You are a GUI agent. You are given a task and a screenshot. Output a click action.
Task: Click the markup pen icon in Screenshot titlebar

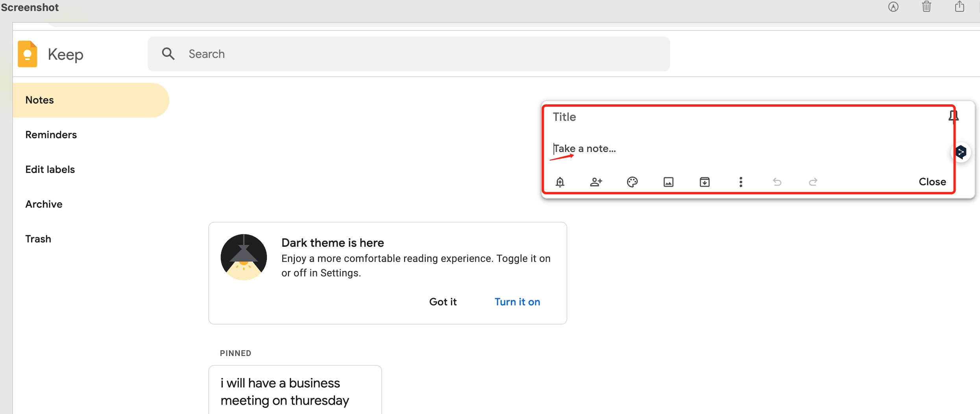[x=893, y=7]
